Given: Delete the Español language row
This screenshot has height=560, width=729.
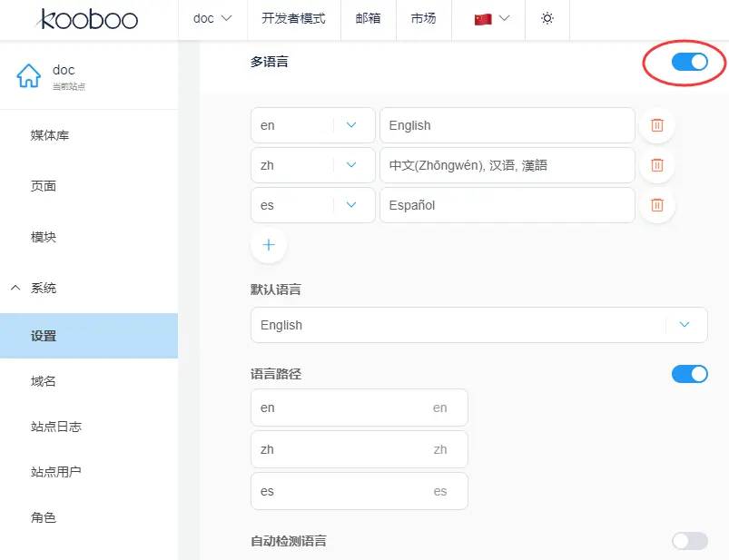Looking at the screenshot, I should [657, 205].
